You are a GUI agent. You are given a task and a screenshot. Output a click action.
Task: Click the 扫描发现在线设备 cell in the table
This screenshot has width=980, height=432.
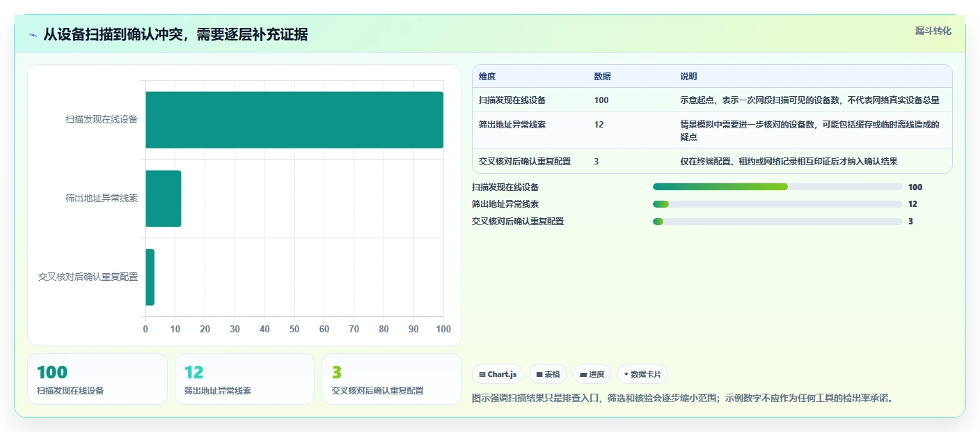tap(512, 100)
